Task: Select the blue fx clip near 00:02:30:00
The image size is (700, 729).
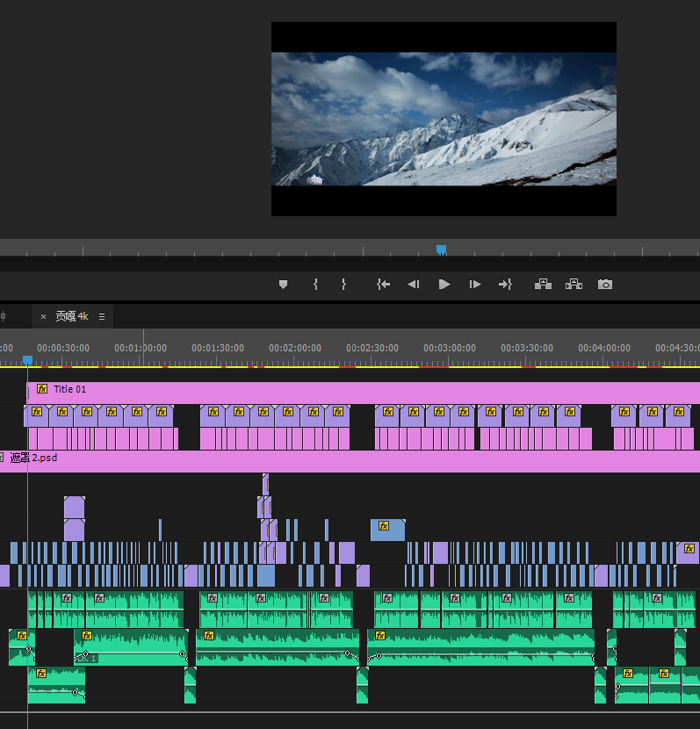Action: [388, 530]
